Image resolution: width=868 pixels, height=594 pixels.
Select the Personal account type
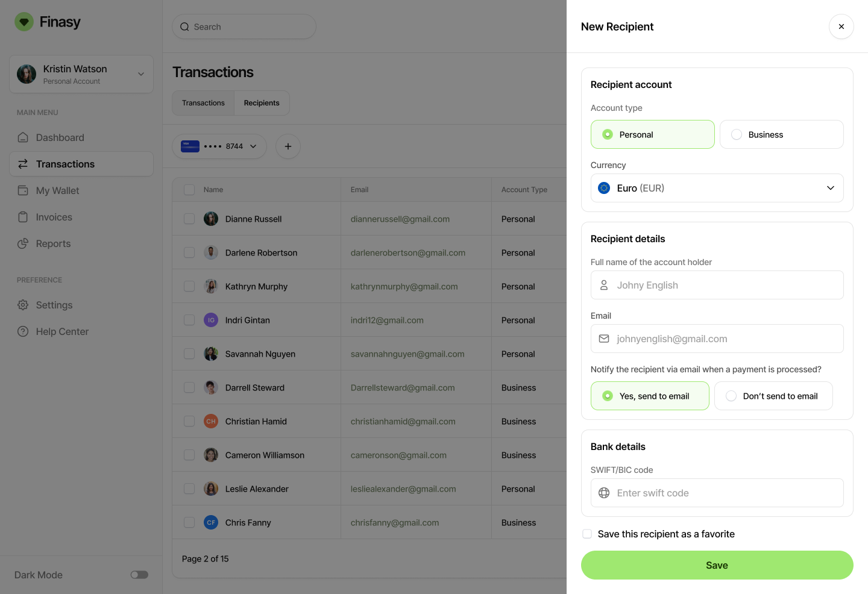[653, 134]
